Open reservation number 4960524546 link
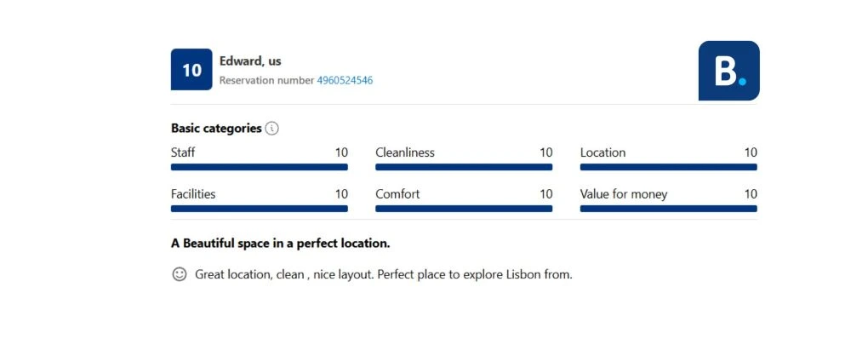The image size is (868, 362). click(345, 80)
